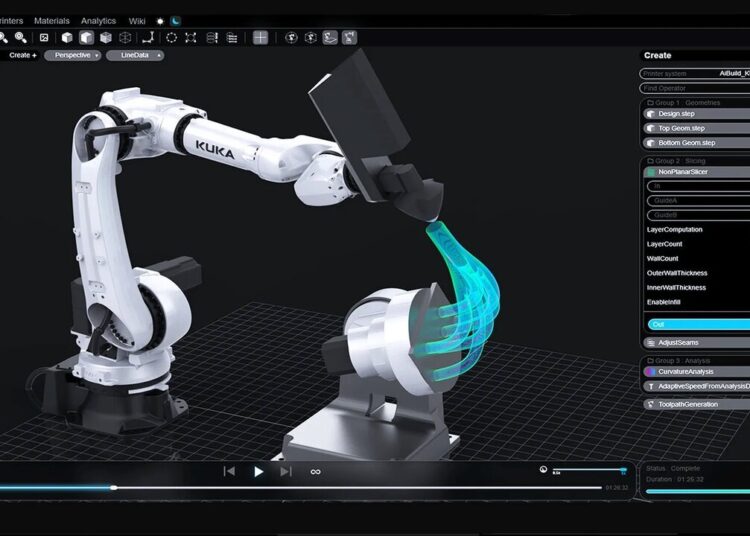Image resolution: width=750 pixels, height=536 pixels.
Task: Adjust the playback speed slider
Action: pyautogui.click(x=589, y=470)
